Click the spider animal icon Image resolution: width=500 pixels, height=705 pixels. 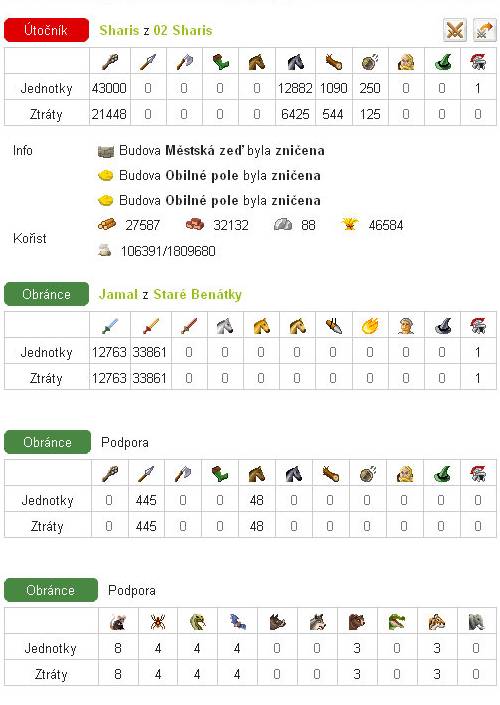tap(157, 622)
